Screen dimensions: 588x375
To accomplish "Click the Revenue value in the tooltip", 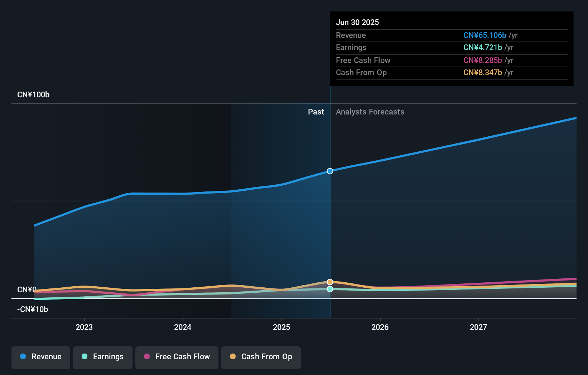I will click(485, 35).
